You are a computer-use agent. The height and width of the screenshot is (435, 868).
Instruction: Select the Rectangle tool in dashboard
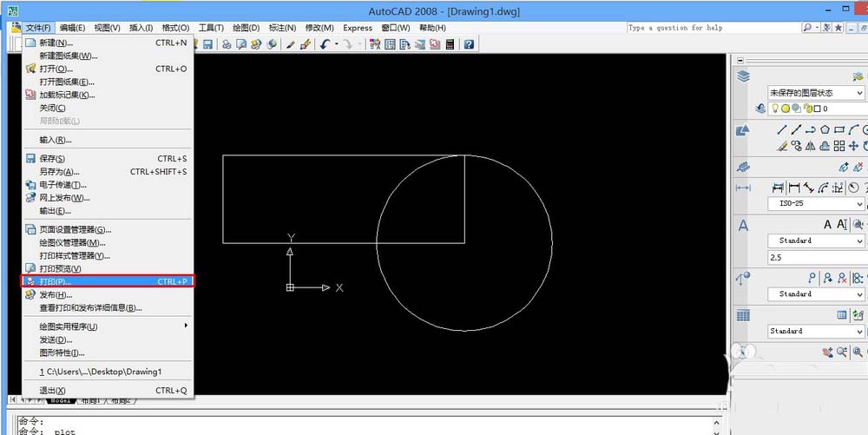click(839, 130)
